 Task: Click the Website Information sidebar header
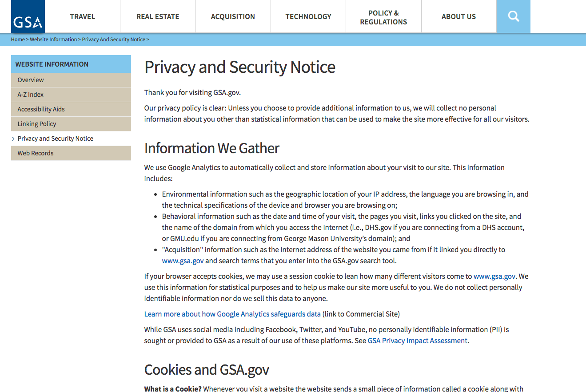point(52,64)
